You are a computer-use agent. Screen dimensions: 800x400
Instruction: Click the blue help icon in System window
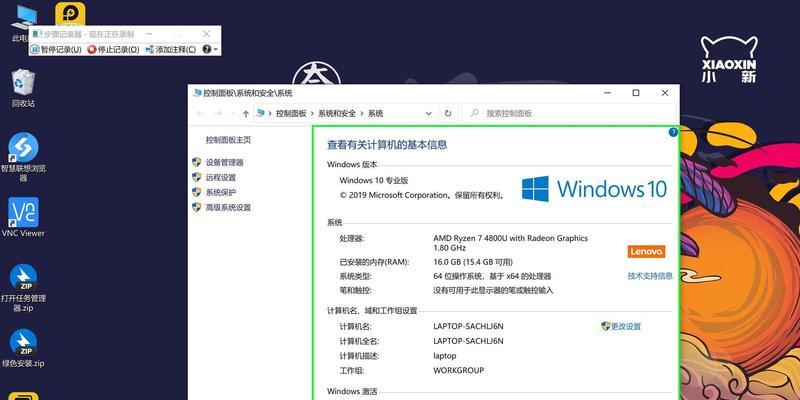coord(673,132)
